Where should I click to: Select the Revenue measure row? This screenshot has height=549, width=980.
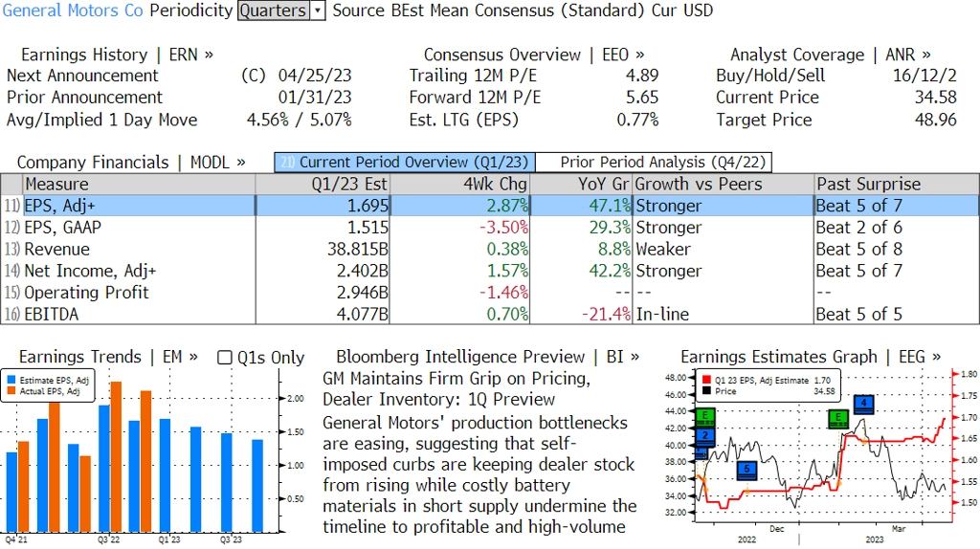pos(490,250)
